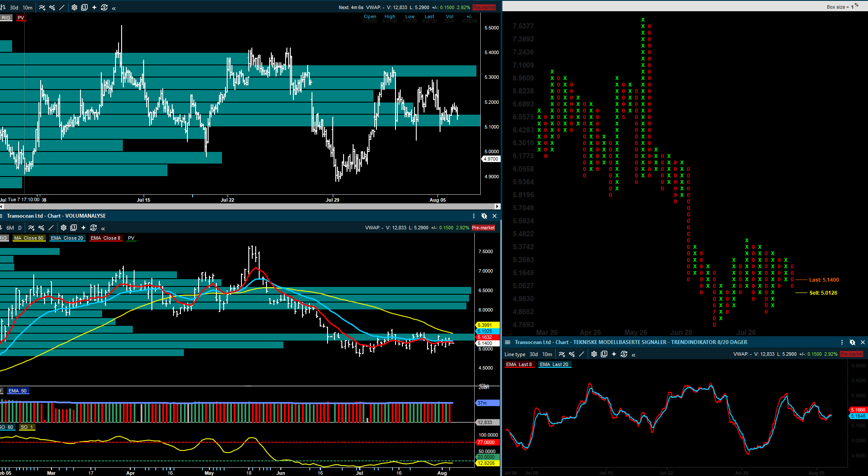Select the trend line tool in the TRENDINDIKATOR toolbar
Screen dimensions: 868x476
click(x=582, y=354)
